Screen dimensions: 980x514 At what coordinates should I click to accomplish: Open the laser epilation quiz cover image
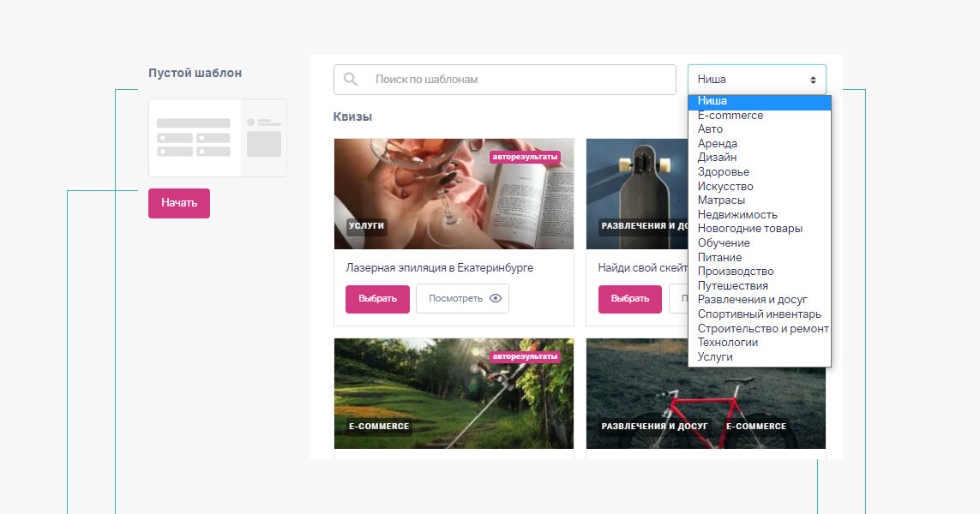[454, 194]
